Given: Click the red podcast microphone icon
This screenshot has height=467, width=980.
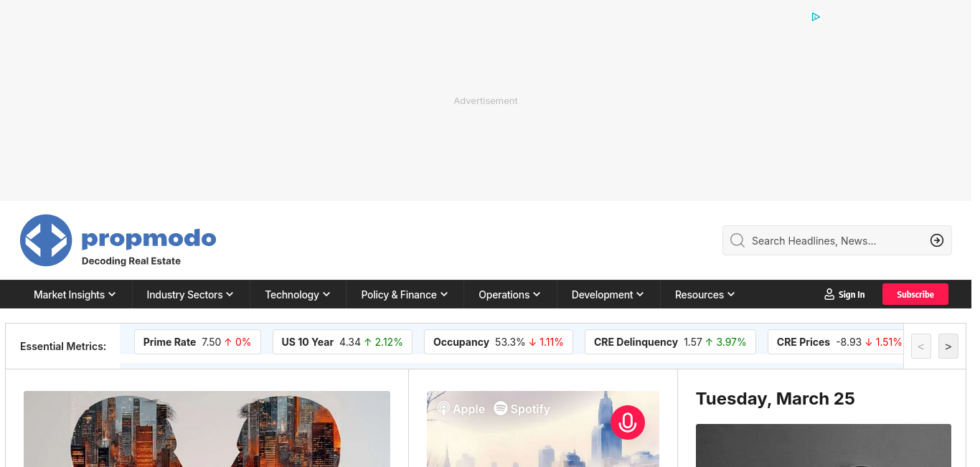Looking at the screenshot, I should pyautogui.click(x=628, y=423).
